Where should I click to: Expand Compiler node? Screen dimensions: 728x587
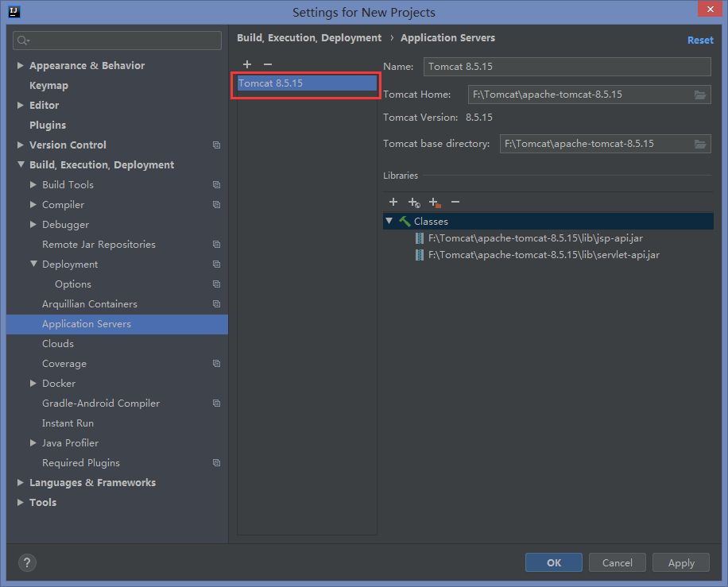click(x=33, y=205)
